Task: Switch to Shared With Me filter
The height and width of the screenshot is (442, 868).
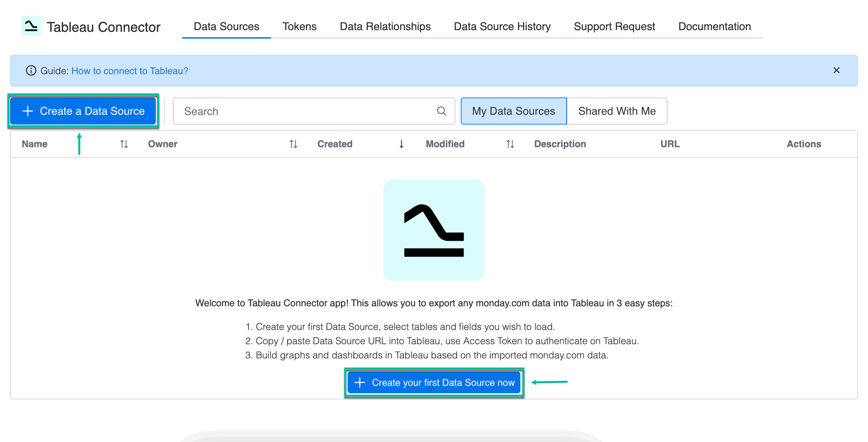Action: [617, 111]
